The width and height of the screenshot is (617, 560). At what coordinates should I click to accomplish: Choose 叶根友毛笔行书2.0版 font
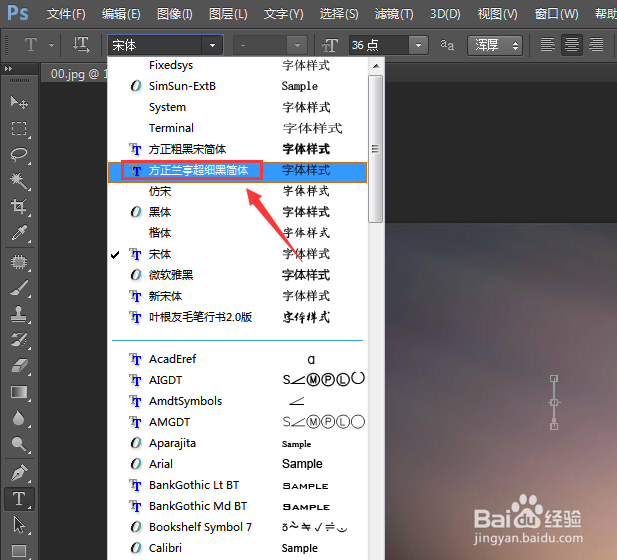237,317
